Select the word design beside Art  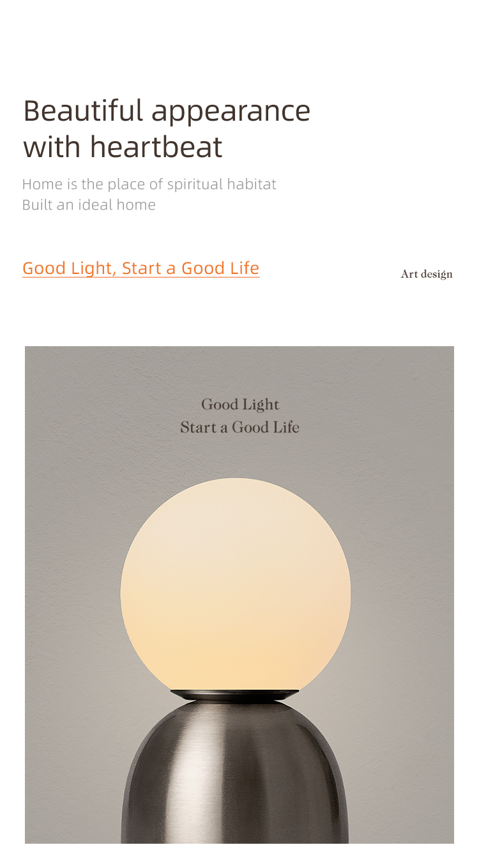click(x=437, y=275)
